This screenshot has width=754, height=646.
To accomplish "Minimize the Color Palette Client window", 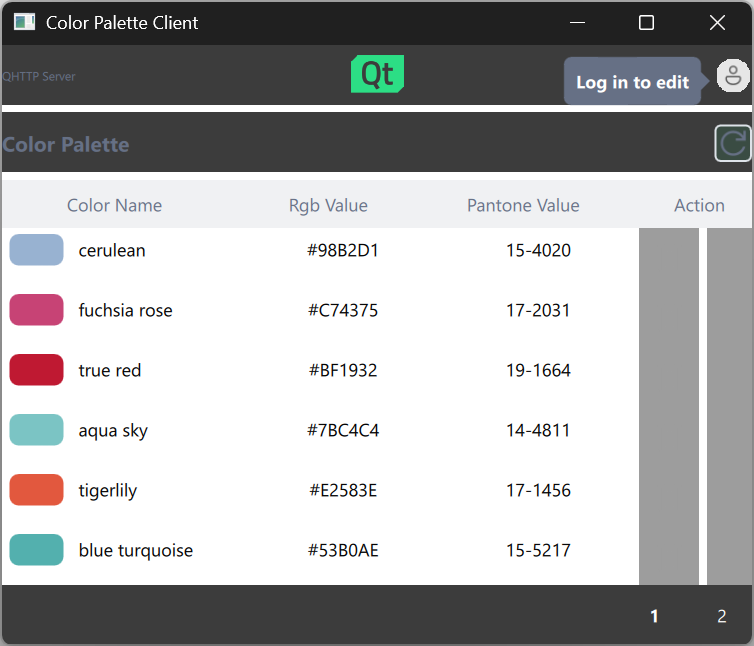I will 576,23.
